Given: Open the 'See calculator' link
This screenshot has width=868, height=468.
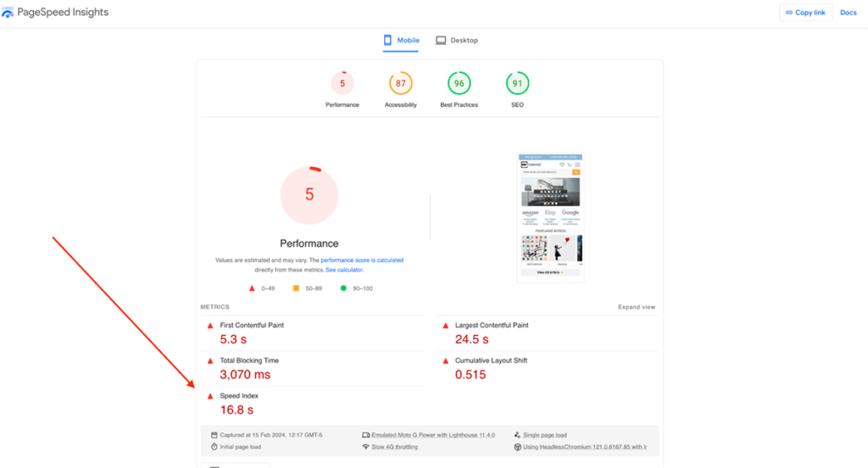Looking at the screenshot, I should (x=344, y=270).
